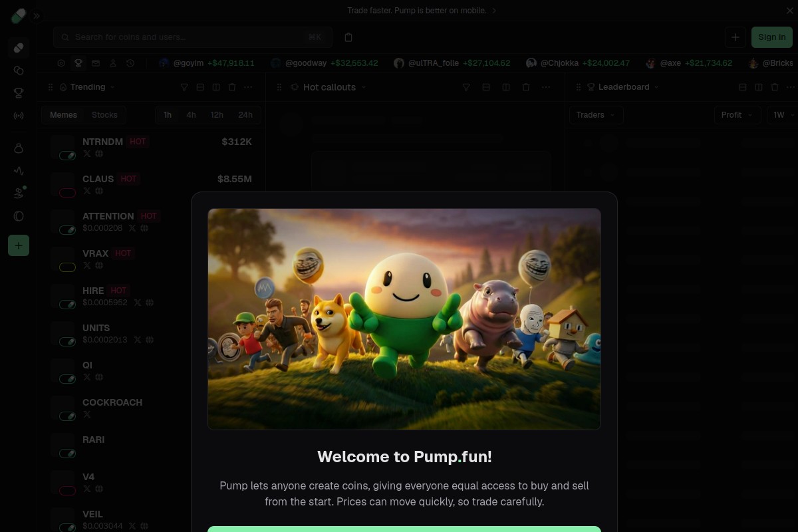Switch to the Memes tab
Viewport: 798px width, 532px height.
coord(64,115)
